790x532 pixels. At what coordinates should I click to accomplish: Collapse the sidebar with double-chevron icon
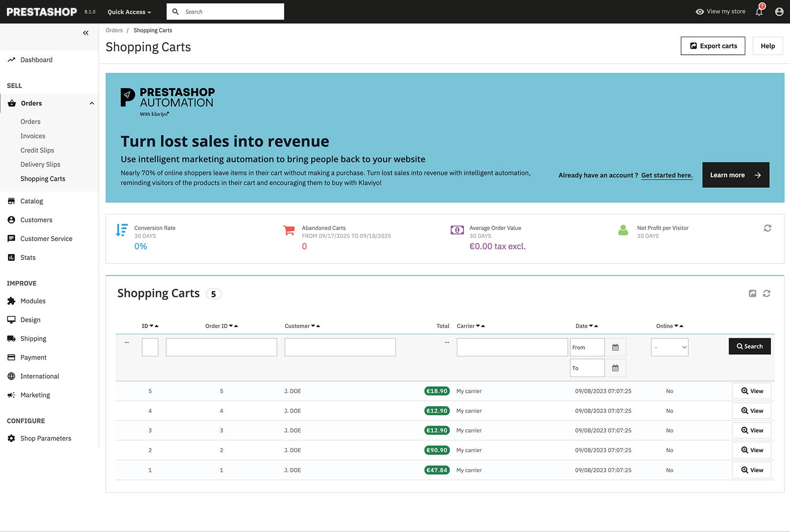[86, 33]
